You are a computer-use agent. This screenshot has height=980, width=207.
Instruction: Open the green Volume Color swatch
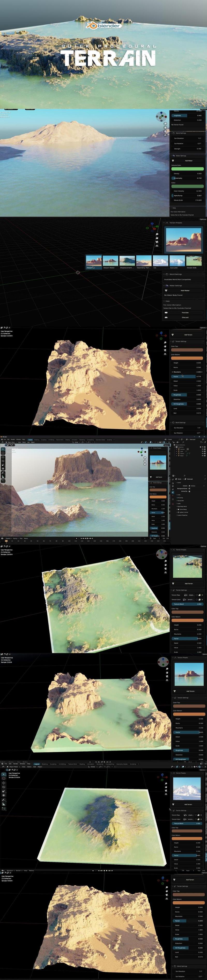188,169
